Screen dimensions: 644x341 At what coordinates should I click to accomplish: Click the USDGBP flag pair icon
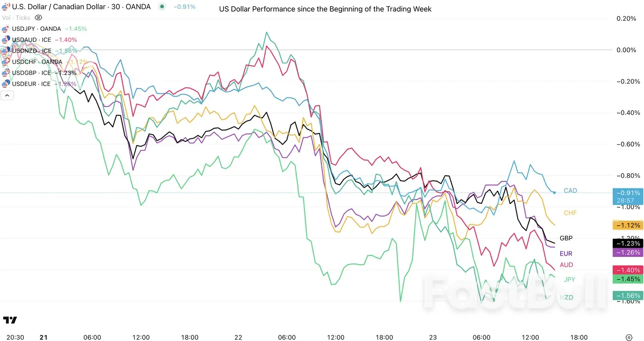[x=6, y=73]
